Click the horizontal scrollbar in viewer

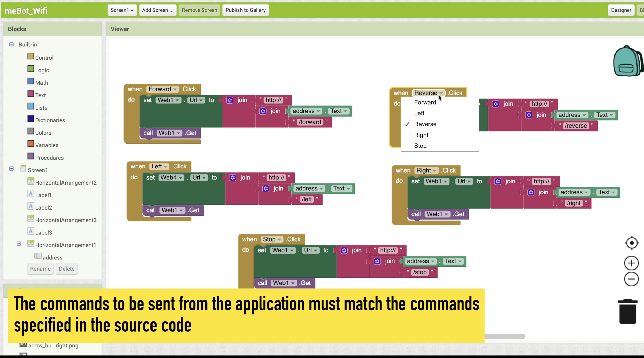pos(505,336)
